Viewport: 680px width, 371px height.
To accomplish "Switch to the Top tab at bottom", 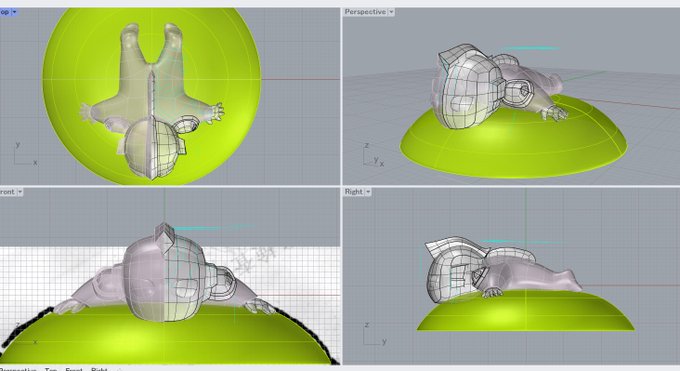I will tap(51, 369).
